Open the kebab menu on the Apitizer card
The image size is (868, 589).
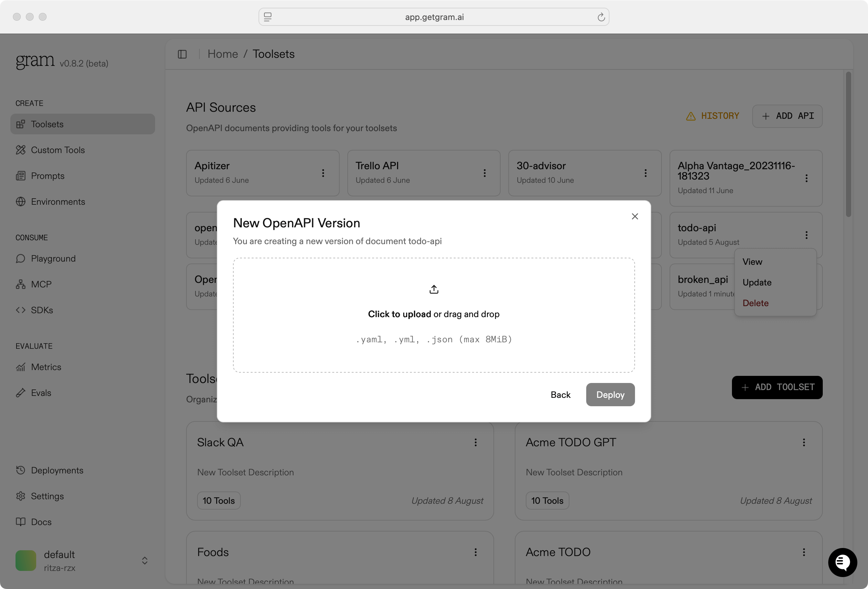(323, 173)
